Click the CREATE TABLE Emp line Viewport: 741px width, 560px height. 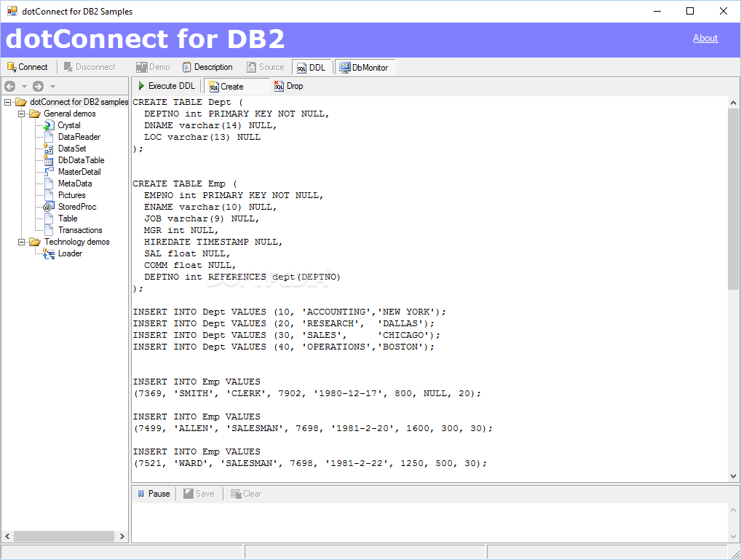tap(185, 184)
